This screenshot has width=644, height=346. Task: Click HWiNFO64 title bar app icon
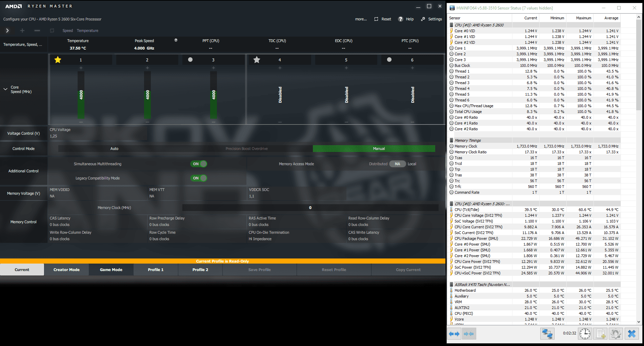point(452,8)
